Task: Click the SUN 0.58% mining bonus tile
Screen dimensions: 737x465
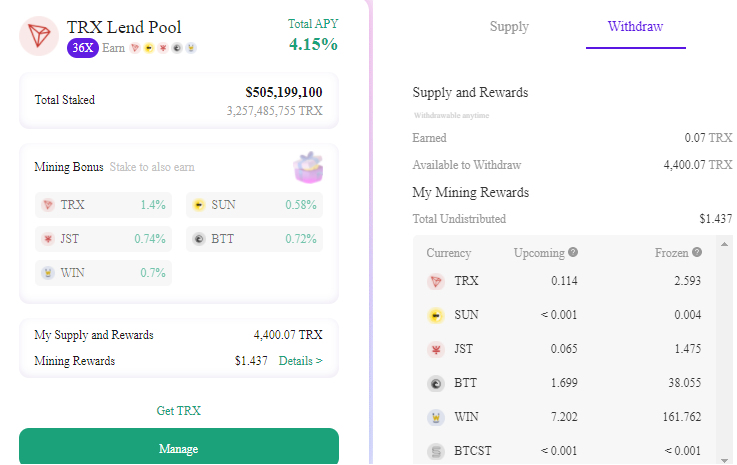Action: (254, 205)
